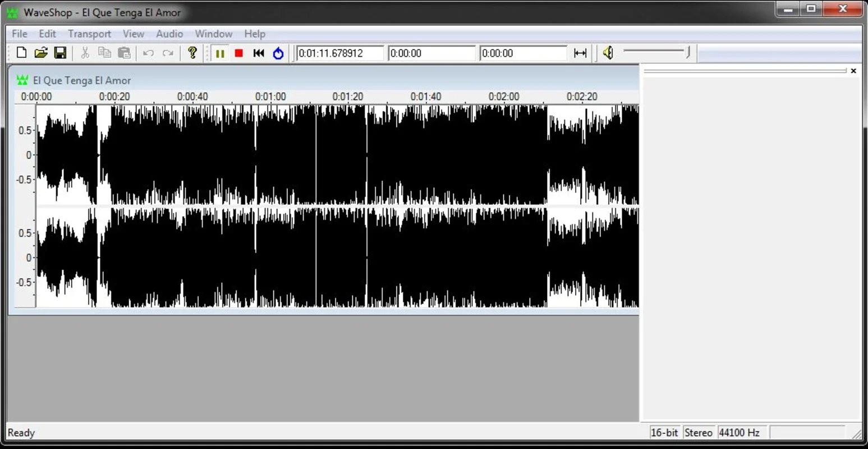
Task: Click the 0:00:20 ruler mark
Action: click(114, 97)
